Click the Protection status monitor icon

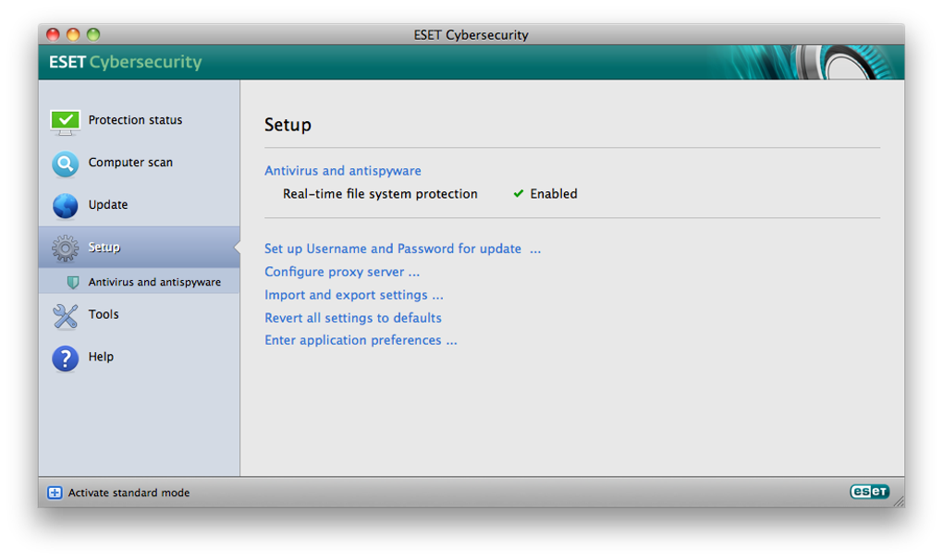coord(65,122)
